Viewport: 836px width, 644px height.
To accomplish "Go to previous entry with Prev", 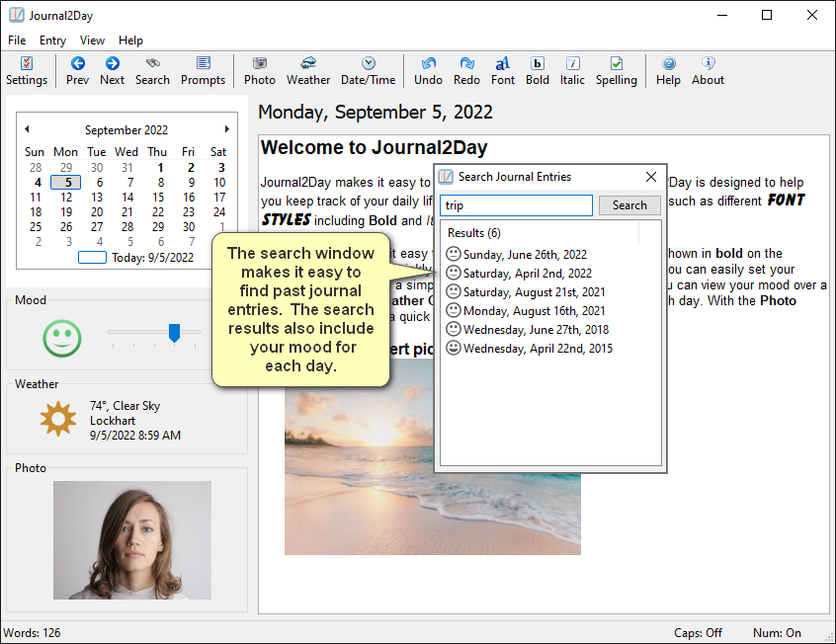I will click(x=77, y=71).
